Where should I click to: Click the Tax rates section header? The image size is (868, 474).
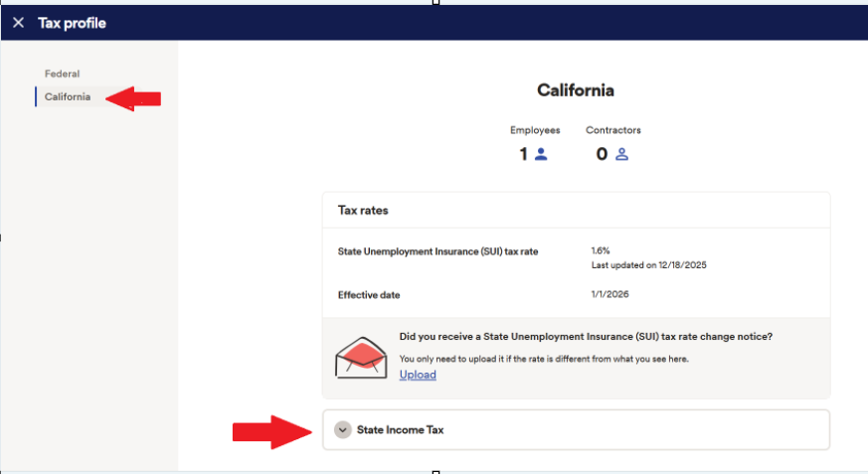point(363,211)
